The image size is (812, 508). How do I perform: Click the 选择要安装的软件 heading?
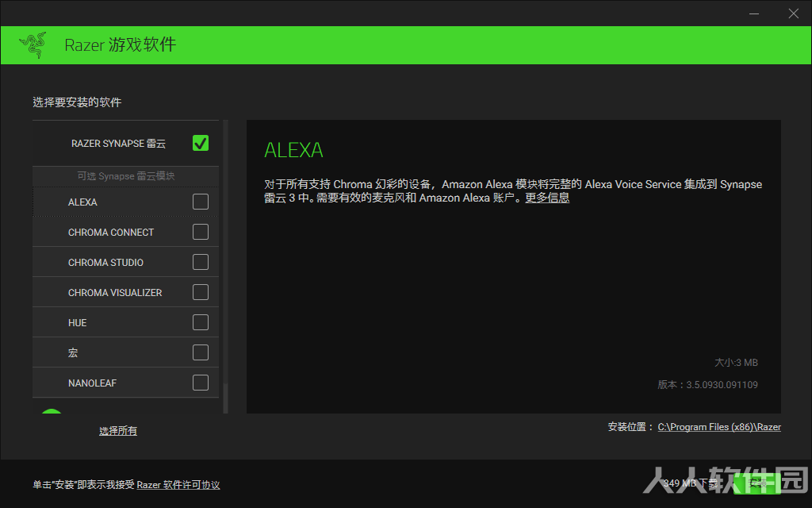coord(77,102)
